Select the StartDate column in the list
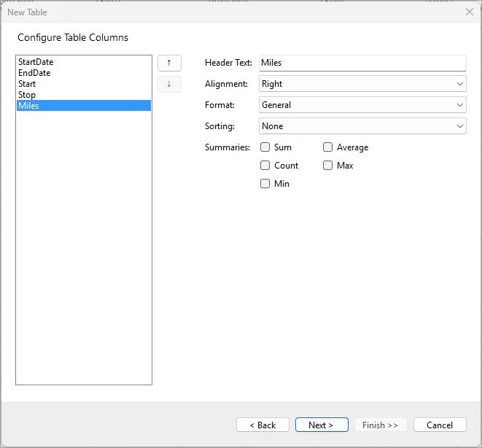 point(84,62)
